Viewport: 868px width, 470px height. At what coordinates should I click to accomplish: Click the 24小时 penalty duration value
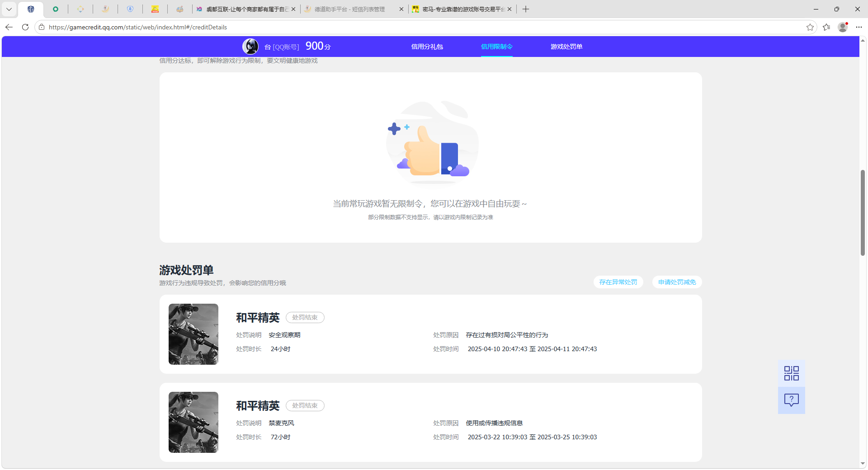(280, 349)
